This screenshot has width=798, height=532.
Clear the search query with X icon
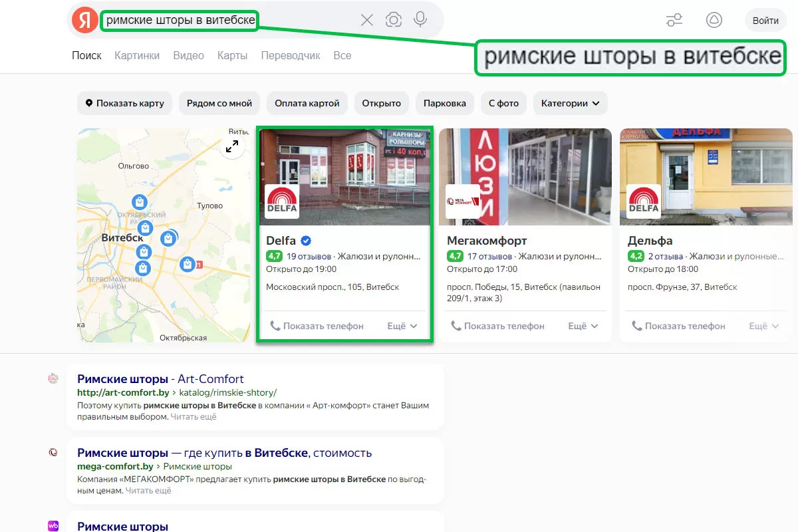(x=367, y=20)
